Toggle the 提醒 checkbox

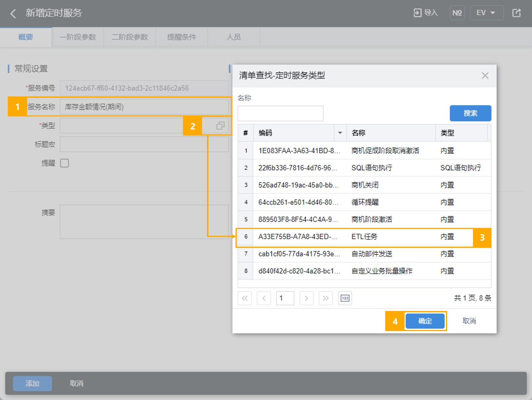[64, 163]
